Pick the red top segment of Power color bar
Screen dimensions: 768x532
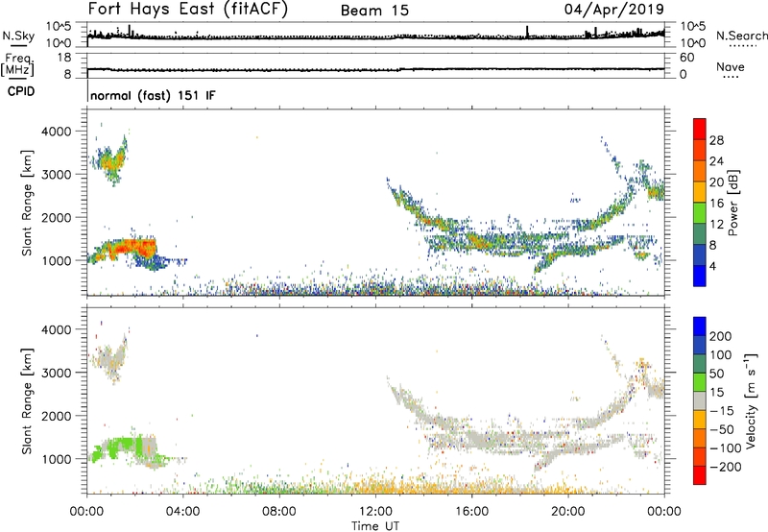point(700,129)
